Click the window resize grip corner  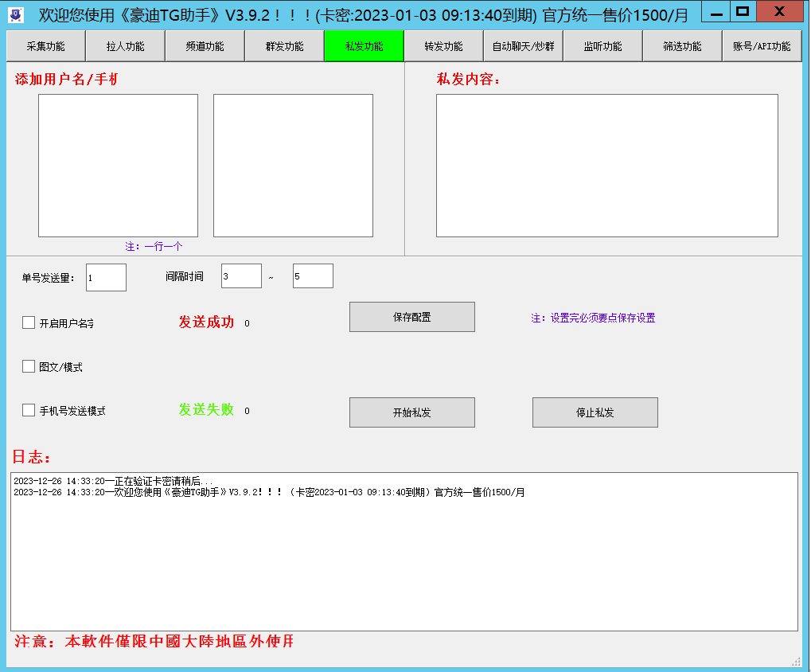click(x=797, y=662)
